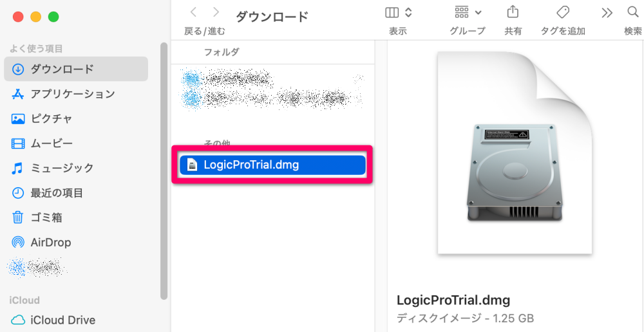Image resolution: width=644 pixels, height=332 pixels.
Task: Select ダウンロード in the sidebar
Action: pos(76,69)
